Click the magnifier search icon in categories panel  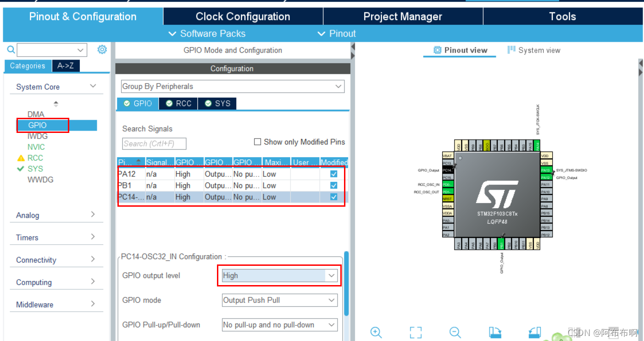tap(11, 49)
